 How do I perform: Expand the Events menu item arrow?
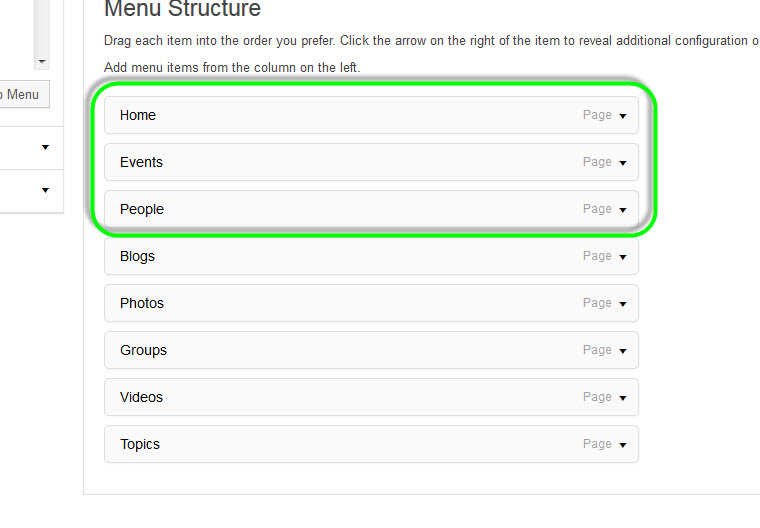[623, 163]
